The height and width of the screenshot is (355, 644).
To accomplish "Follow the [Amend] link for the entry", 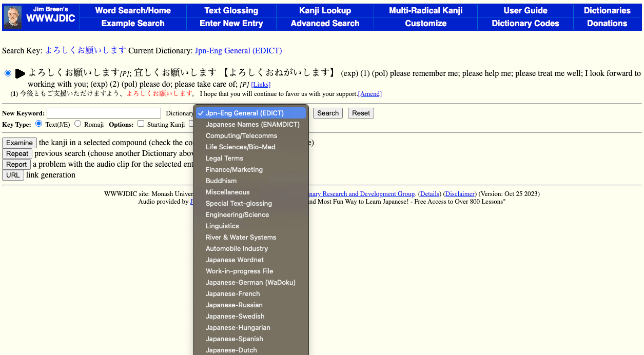I will coord(369,93).
